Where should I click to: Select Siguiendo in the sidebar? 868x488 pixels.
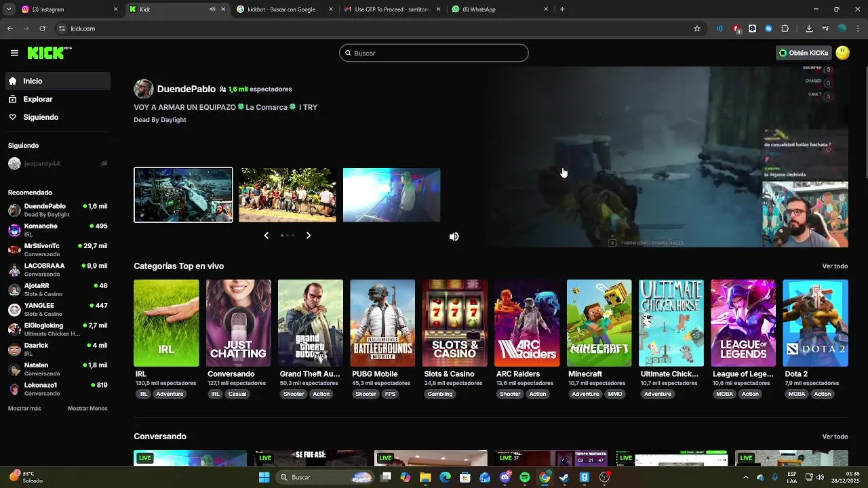point(58,117)
